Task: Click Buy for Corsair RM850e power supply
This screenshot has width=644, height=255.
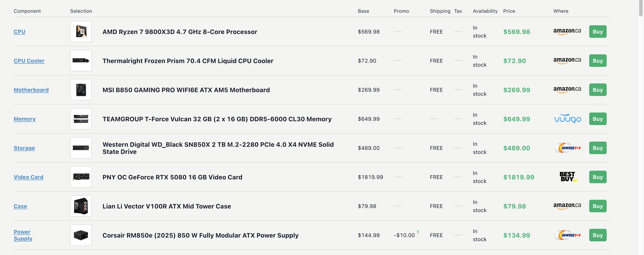Action: point(598,235)
